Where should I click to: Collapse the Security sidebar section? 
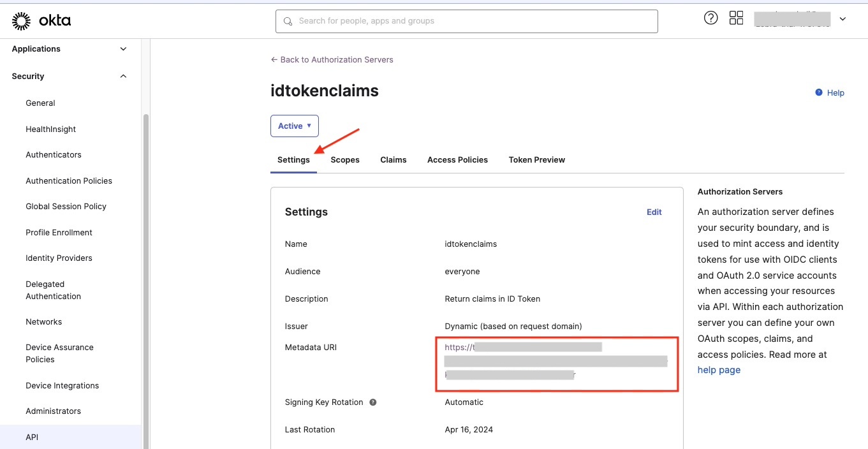click(123, 77)
